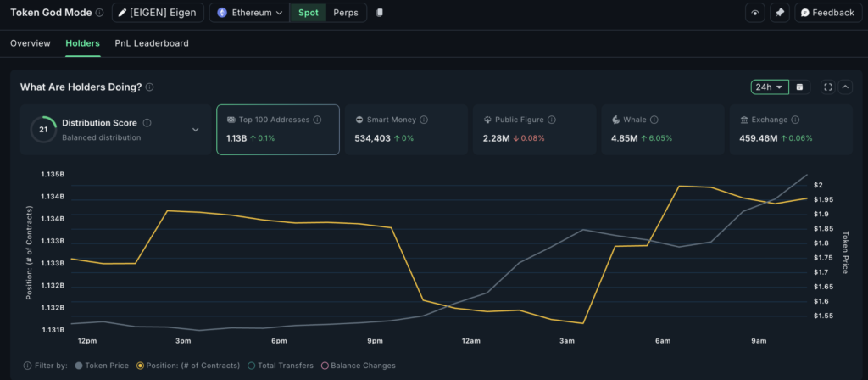Click the eye watch icon in header
This screenshot has width=868, height=380.
point(754,13)
